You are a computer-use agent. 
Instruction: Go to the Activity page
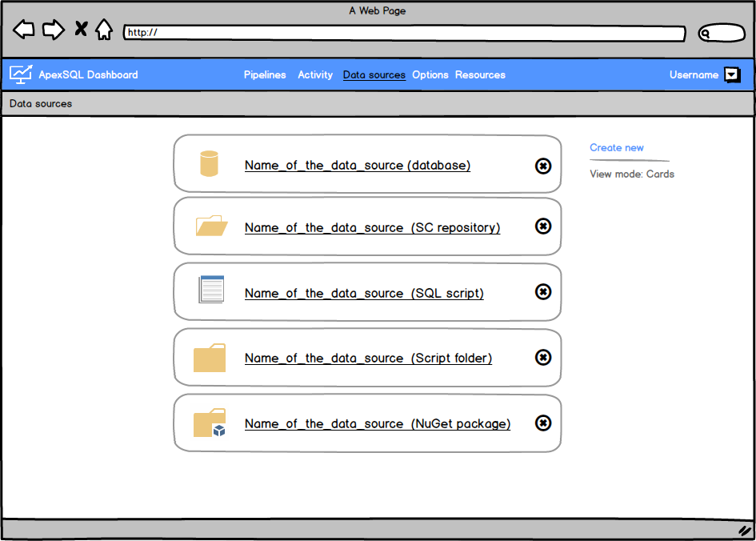tap(315, 74)
